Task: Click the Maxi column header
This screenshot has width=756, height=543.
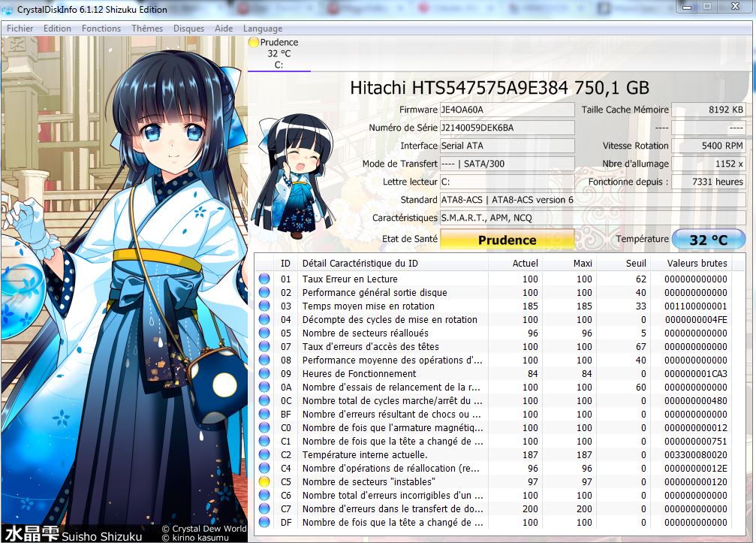Action: pos(569,264)
